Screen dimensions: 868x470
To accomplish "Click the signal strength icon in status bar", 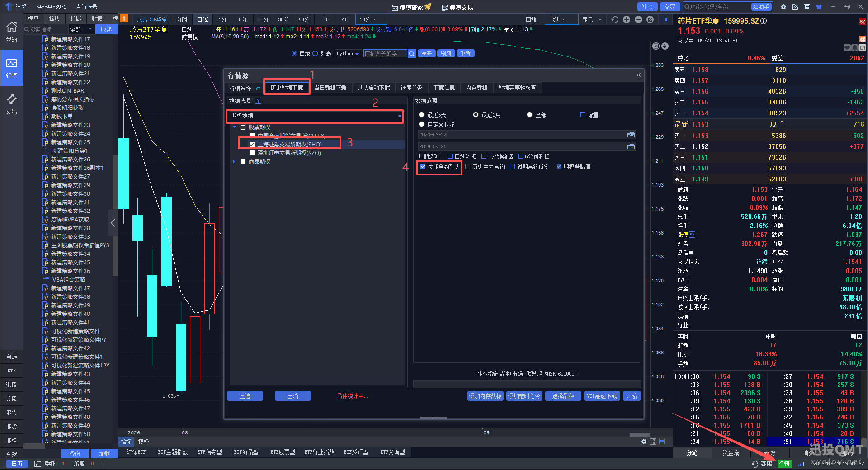I will [801, 464].
